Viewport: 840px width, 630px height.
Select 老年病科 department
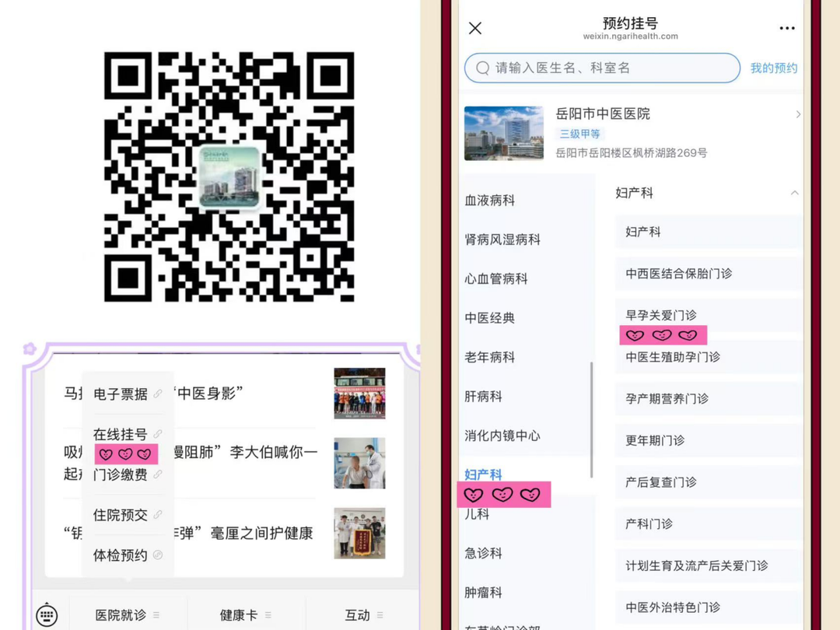pos(490,357)
